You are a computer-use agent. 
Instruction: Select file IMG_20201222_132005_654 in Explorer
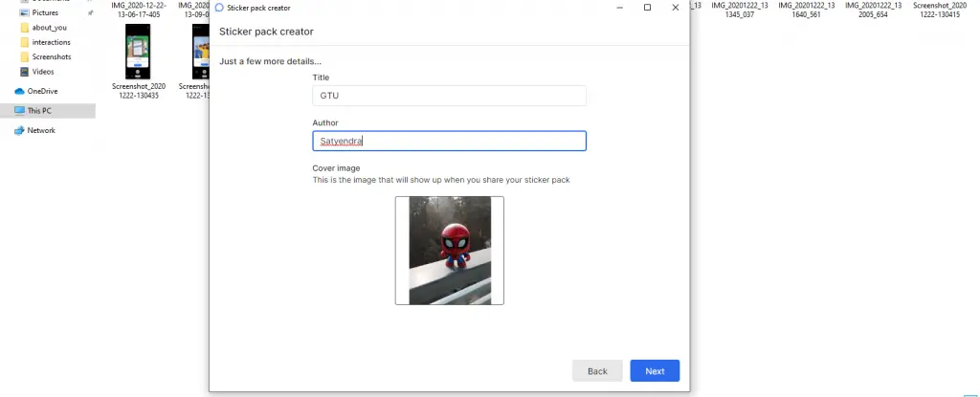[873, 10]
